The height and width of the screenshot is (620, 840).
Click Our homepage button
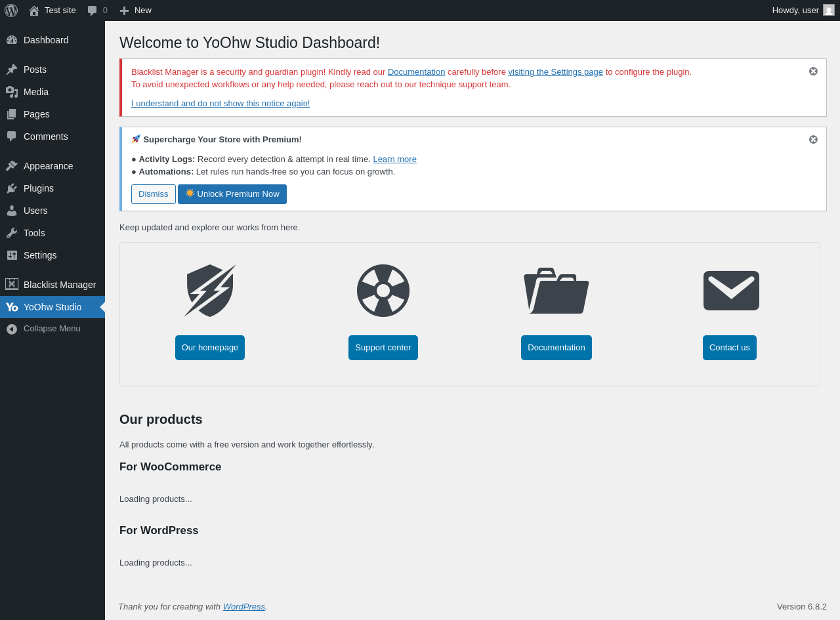tap(210, 348)
